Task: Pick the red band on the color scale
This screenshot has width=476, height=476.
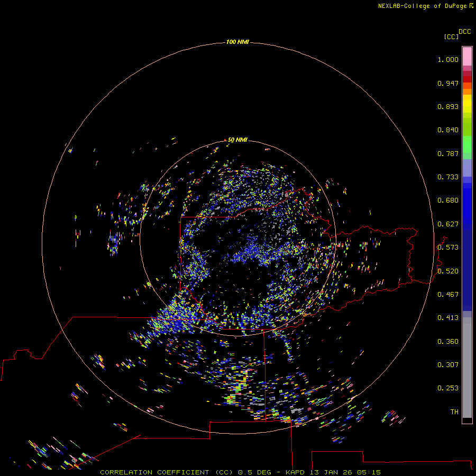Action: coord(467,79)
